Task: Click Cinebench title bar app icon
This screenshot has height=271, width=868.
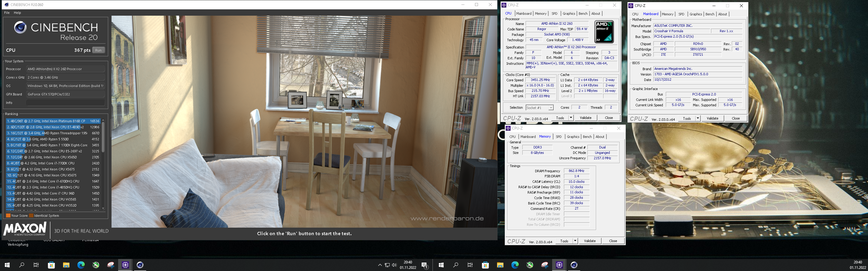Action: point(6,5)
